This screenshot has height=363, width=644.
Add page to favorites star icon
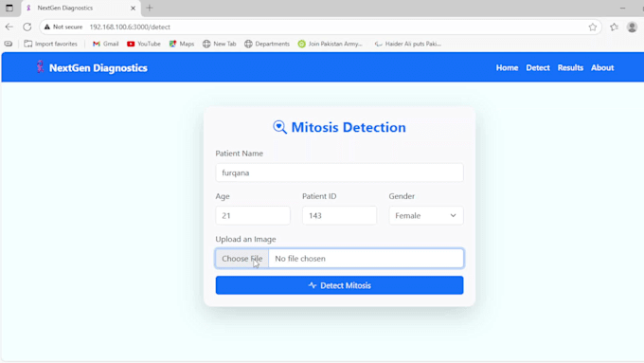(592, 27)
